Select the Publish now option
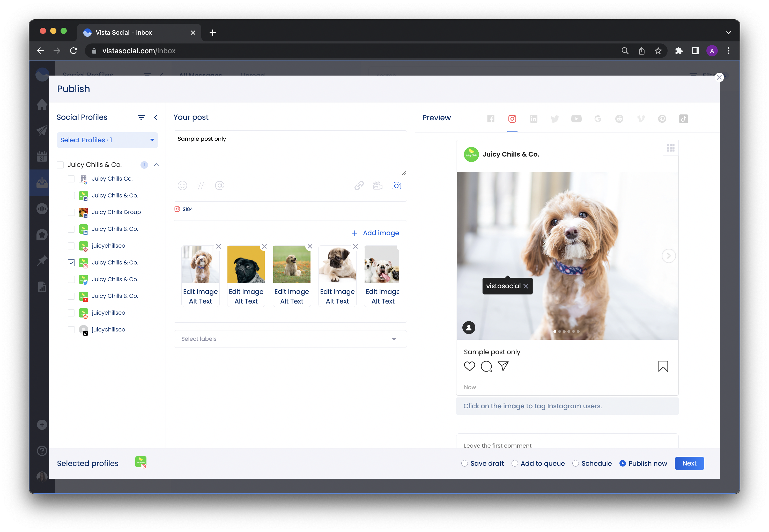 click(622, 463)
